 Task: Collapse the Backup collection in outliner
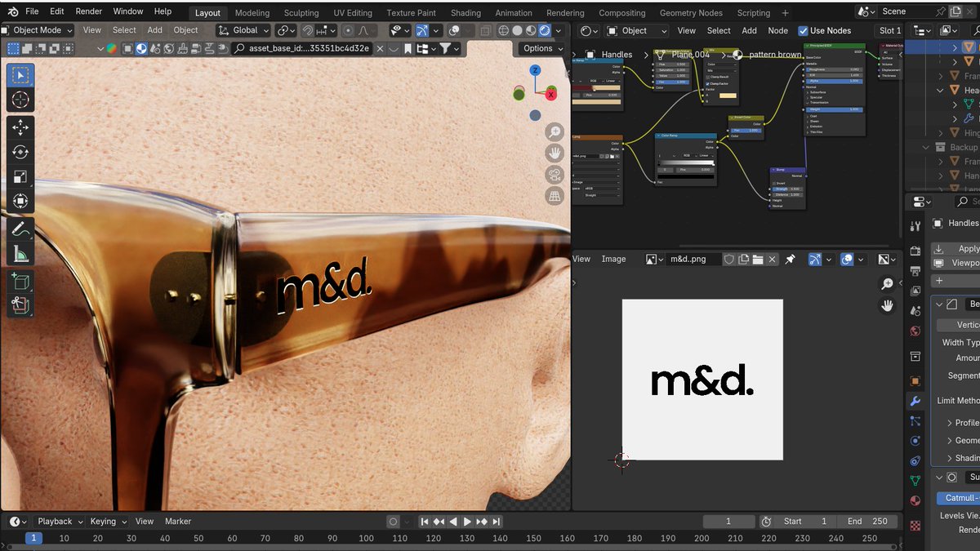point(927,147)
